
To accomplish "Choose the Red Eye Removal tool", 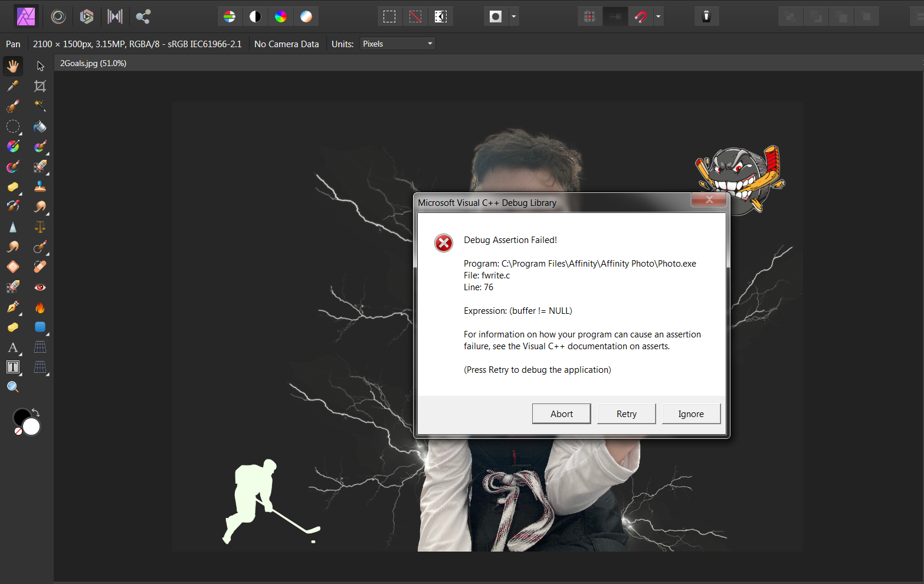I will click(x=40, y=287).
